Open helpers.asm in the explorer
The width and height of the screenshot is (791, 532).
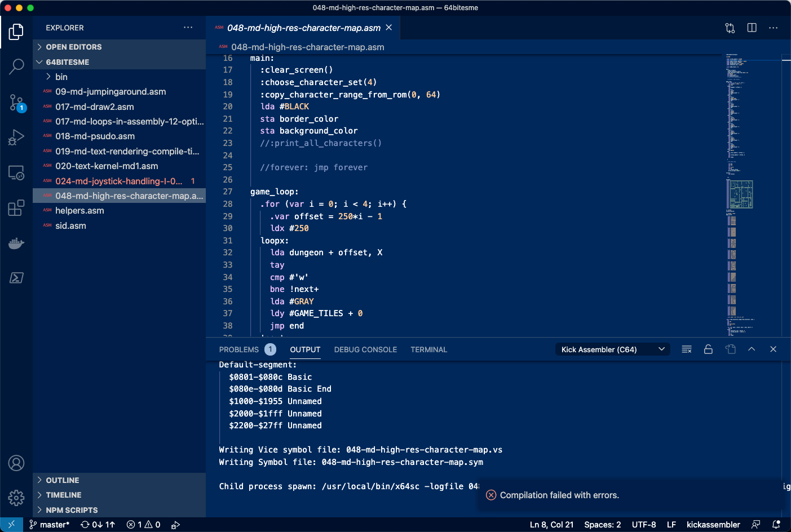[x=79, y=211]
